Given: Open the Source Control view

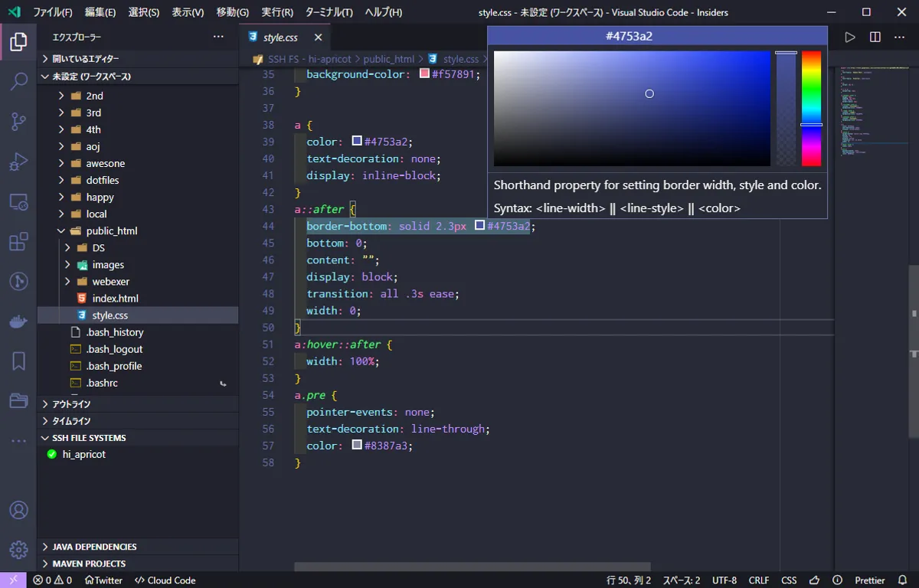Looking at the screenshot, I should [18, 121].
